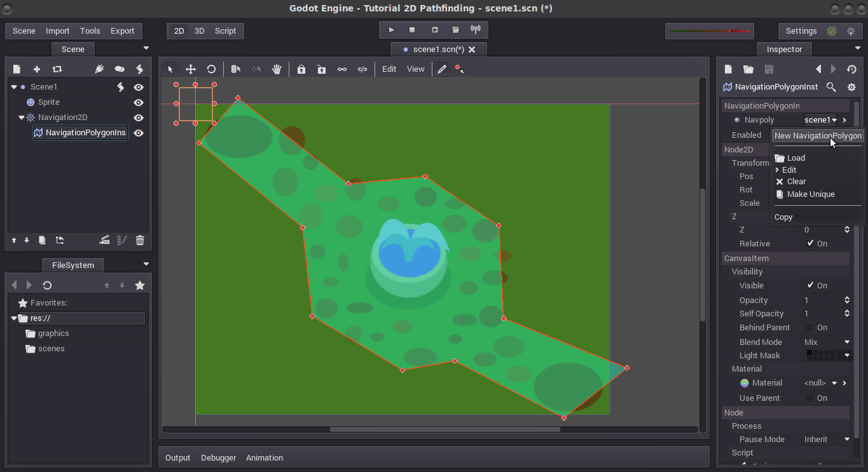The width and height of the screenshot is (868, 472).
Task: Open the Pause Mode Inherit dropdown
Action: 827,439
